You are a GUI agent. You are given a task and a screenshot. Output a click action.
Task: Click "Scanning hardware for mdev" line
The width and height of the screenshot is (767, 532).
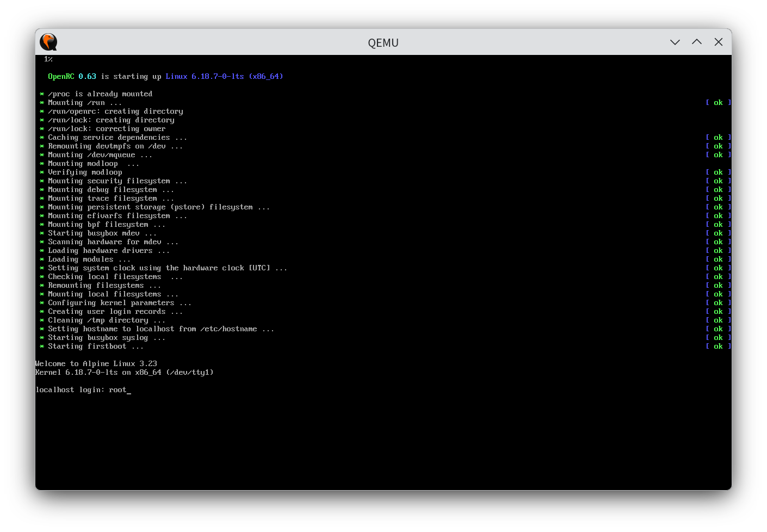[x=113, y=242]
